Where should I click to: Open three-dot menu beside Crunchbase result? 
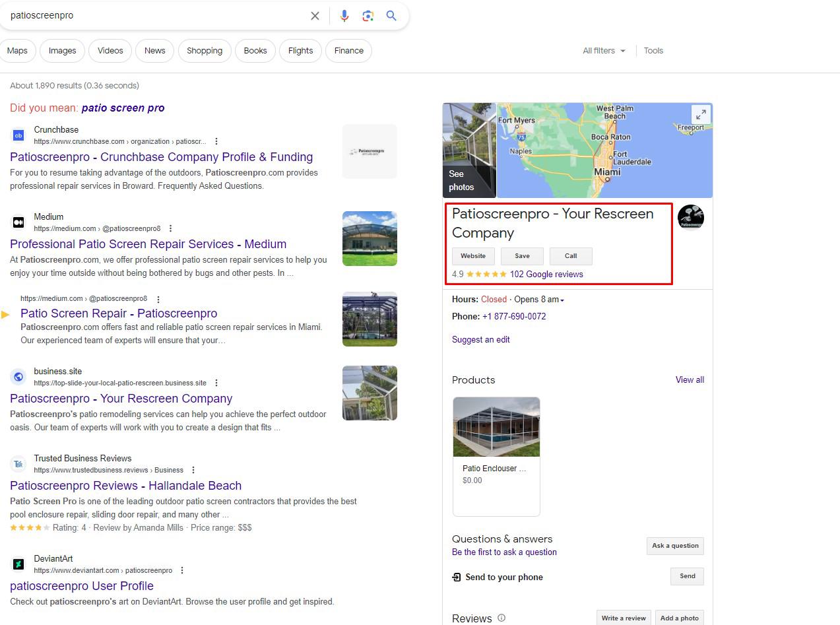pyautogui.click(x=216, y=141)
